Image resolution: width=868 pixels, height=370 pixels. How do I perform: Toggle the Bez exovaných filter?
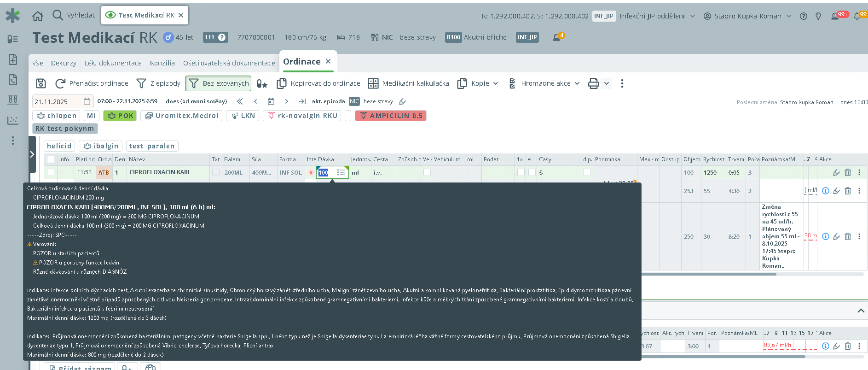[x=218, y=83]
